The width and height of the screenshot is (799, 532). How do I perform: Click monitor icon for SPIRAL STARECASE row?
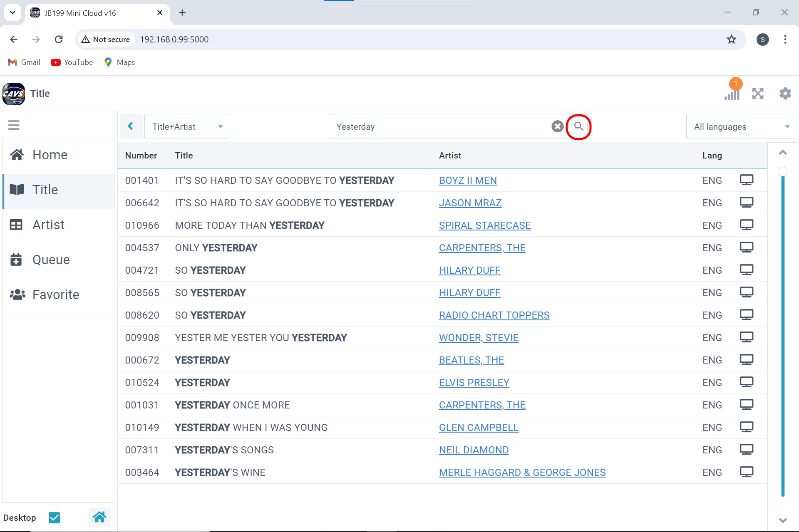(747, 225)
